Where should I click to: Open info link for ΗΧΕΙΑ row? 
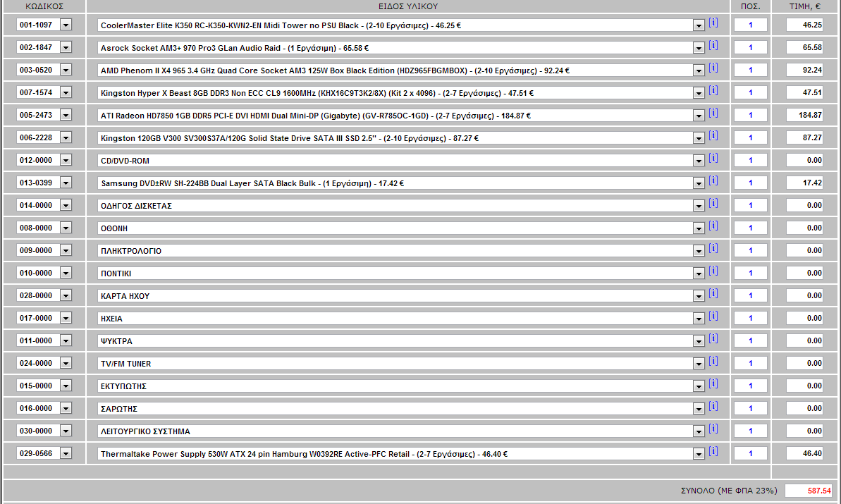(x=713, y=315)
